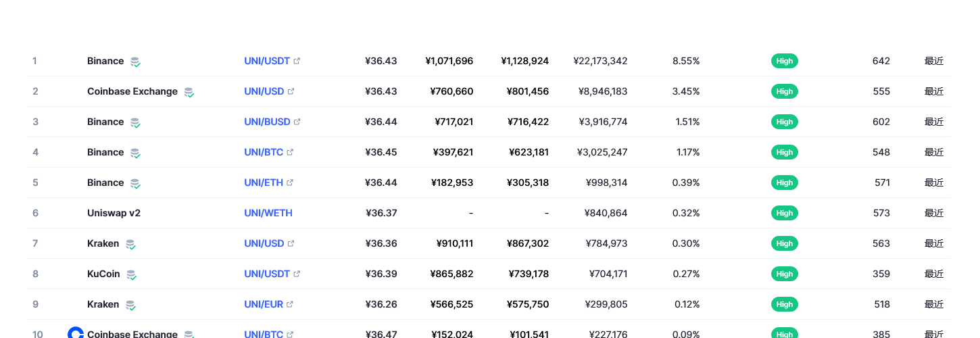Click proof-of-reserves icon beside Binance row 1
Screen dimensions: 980x338
point(135,62)
